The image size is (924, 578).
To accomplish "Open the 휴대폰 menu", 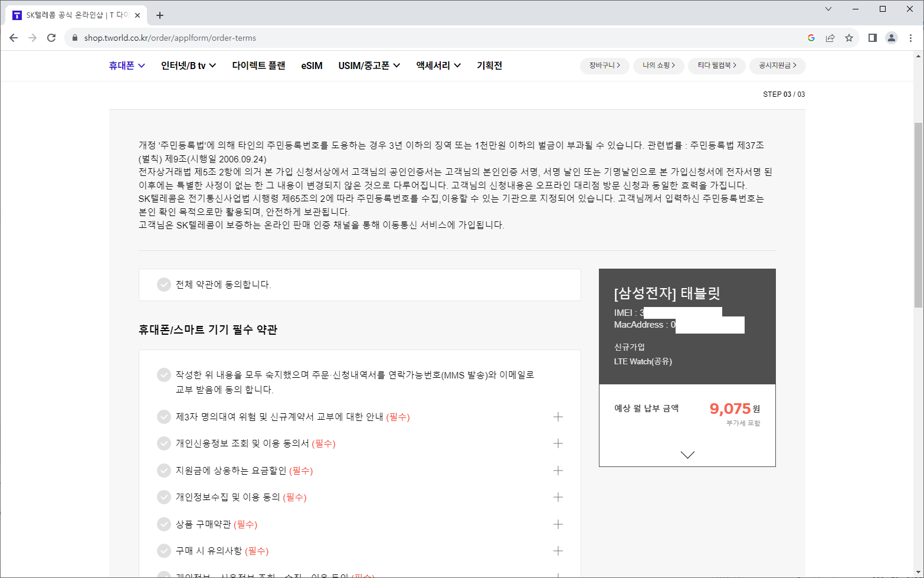I will (x=127, y=66).
